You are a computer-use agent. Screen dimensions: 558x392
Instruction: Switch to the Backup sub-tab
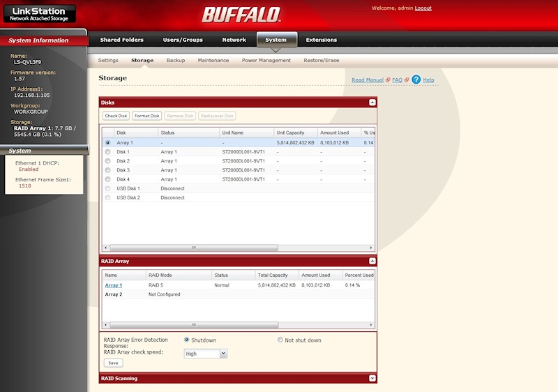coord(176,61)
